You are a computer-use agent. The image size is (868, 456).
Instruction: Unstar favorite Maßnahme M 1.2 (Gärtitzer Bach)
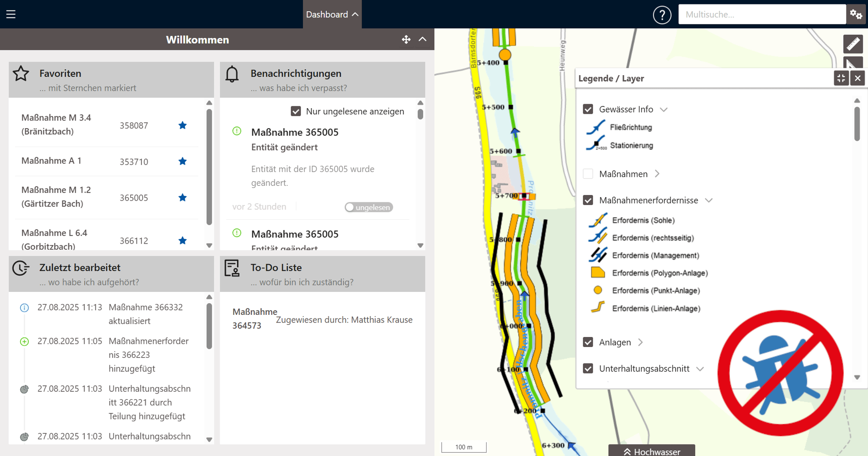click(183, 198)
